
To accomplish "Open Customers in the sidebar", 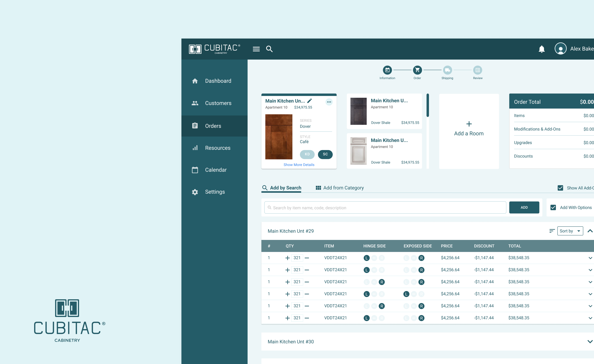I will (x=214, y=103).
